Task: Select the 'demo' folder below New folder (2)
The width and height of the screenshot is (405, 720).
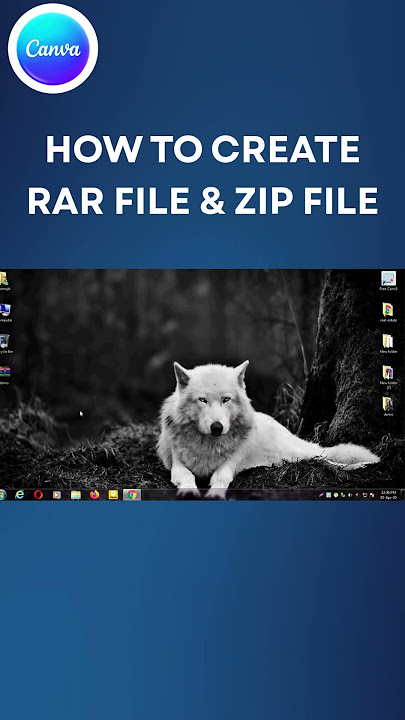Action: 388,406
